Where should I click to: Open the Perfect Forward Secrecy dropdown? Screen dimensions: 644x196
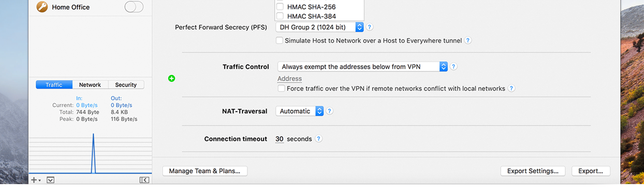[x=319, y=27]
